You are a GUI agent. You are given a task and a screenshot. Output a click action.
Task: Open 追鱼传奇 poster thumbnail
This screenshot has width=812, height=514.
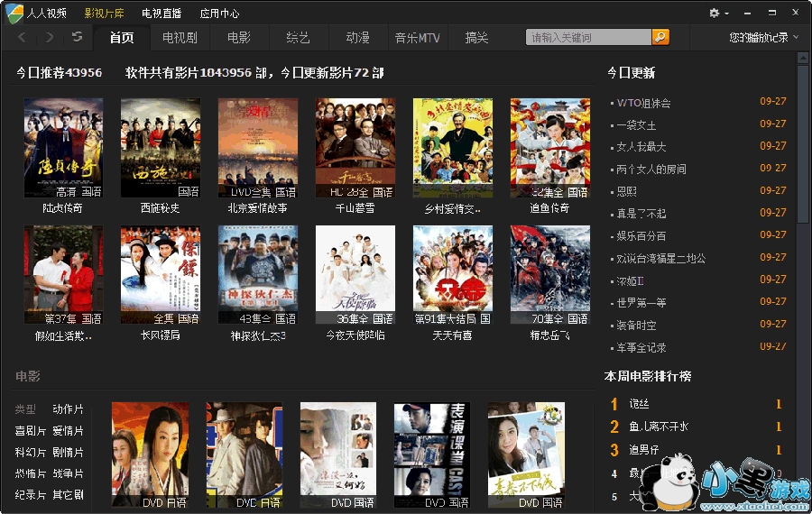click(550, 148)
